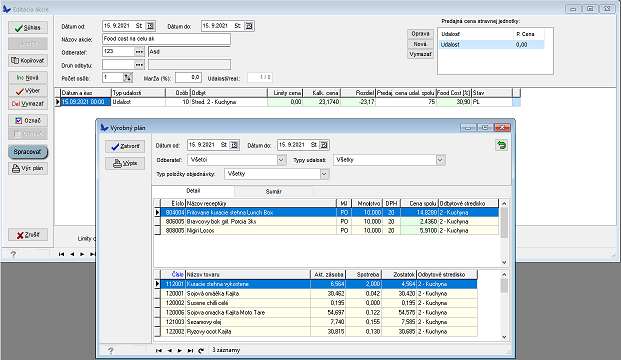Screen dimensions: 621x360
Task: Select goods row Ryzovy ocot Kajita
Action: 315,331
